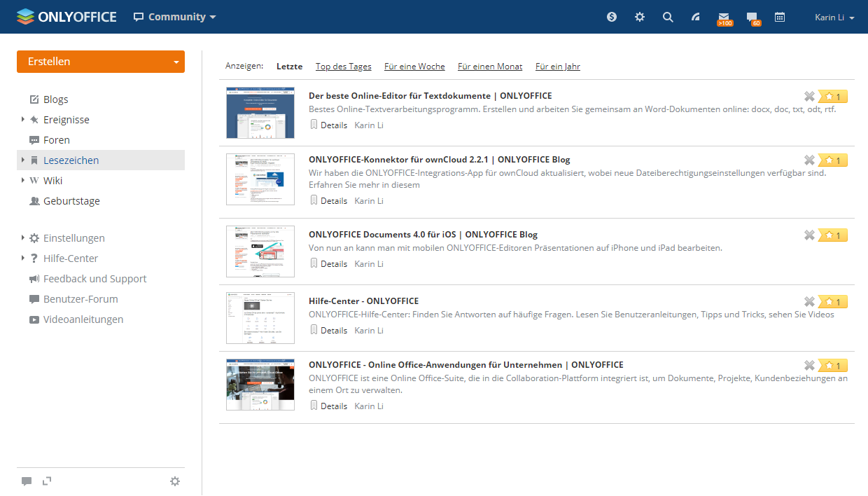Open the top bar Settings gear
This screenshot has width=868, height=496.
(x=640, y=17)
